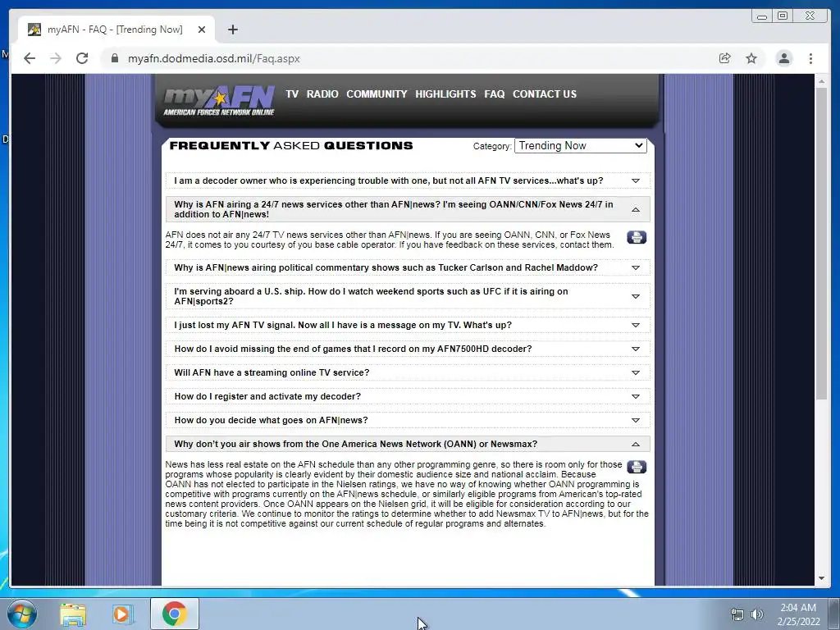Screen dimensions: 840x630
Task: Click the browser forward arrow
Action: pyautogui.click(x=56, y=58)
